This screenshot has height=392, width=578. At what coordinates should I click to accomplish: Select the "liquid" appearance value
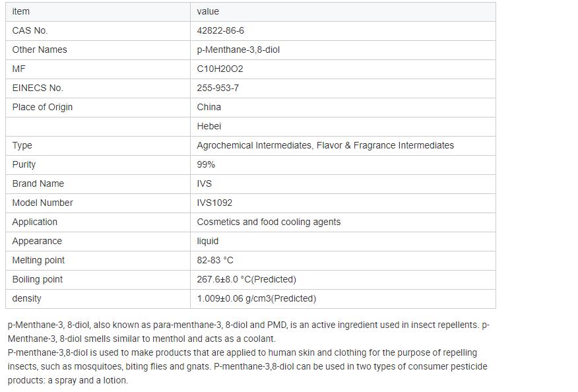click(208, 241)
